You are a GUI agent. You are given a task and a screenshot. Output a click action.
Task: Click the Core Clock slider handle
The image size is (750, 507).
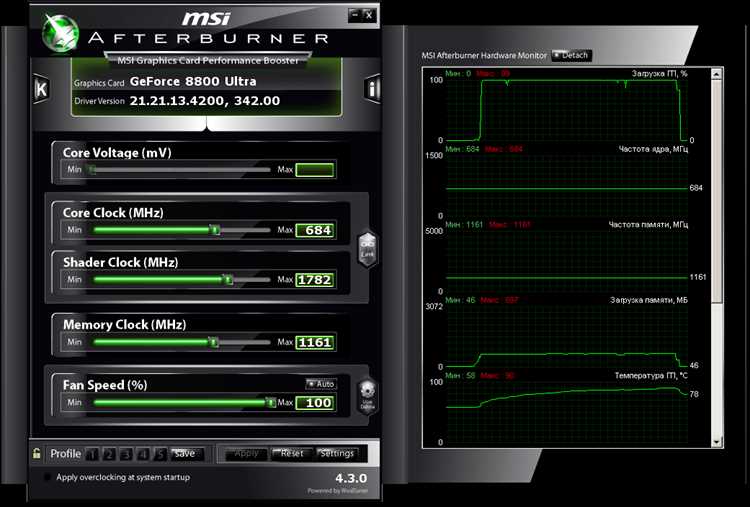215,230
